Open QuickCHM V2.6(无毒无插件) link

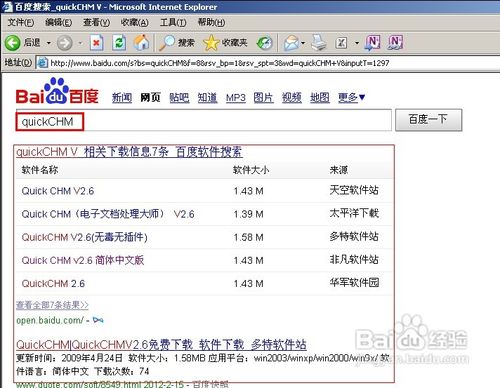pos(84,237)
